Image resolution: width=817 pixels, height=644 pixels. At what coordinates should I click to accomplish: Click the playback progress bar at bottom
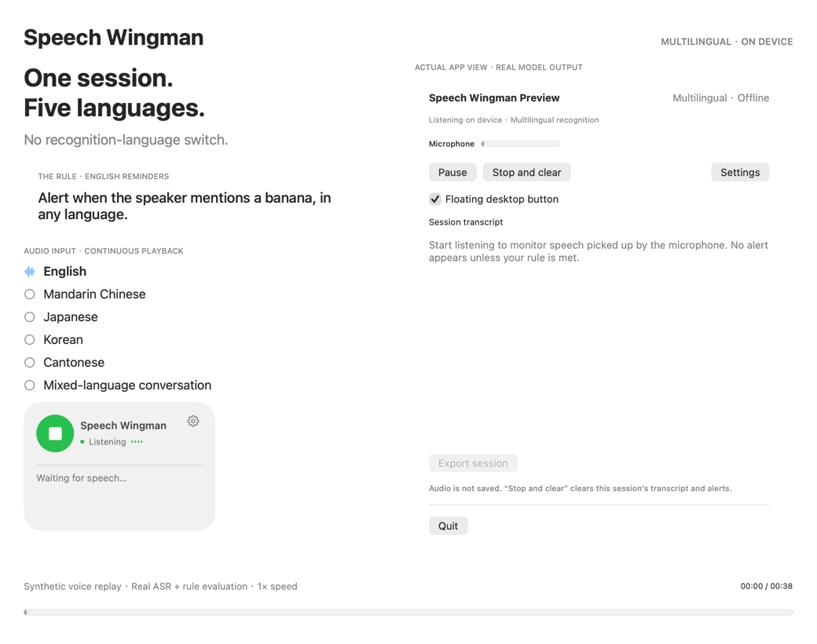click(x=408, y=613)
